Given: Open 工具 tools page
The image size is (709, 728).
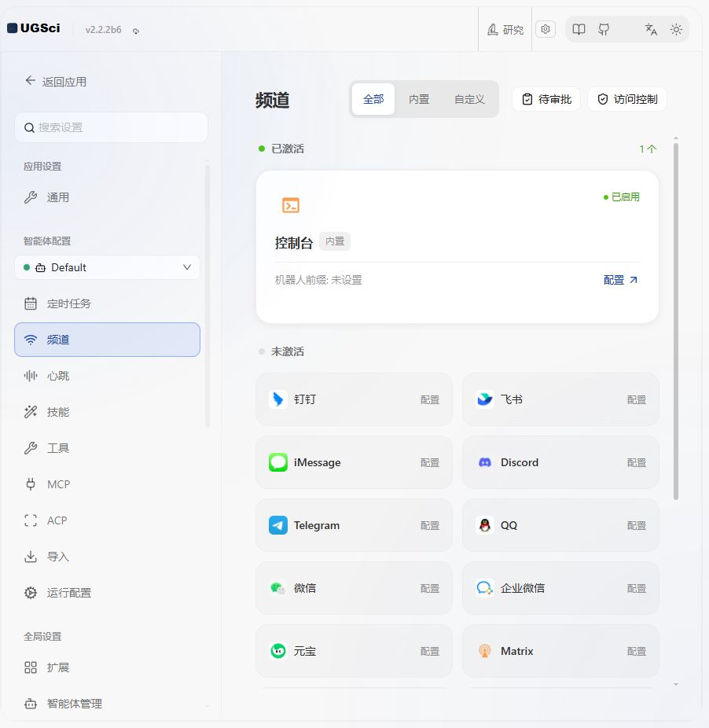Looking at the screenshot, I should [x=107, y=448].
